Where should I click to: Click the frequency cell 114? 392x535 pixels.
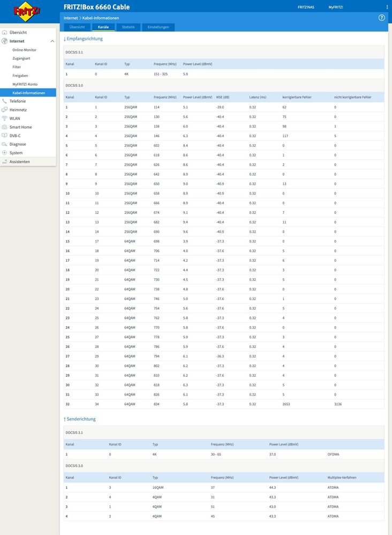pyautogui.click(x=156, y=107)
